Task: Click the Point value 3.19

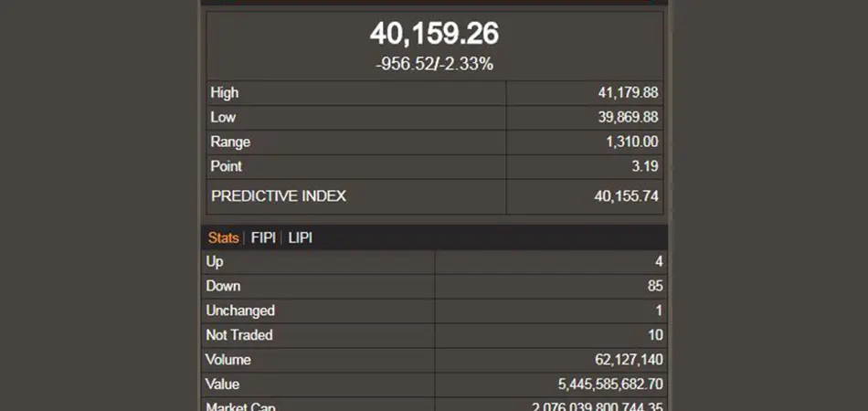Action: 644,166
